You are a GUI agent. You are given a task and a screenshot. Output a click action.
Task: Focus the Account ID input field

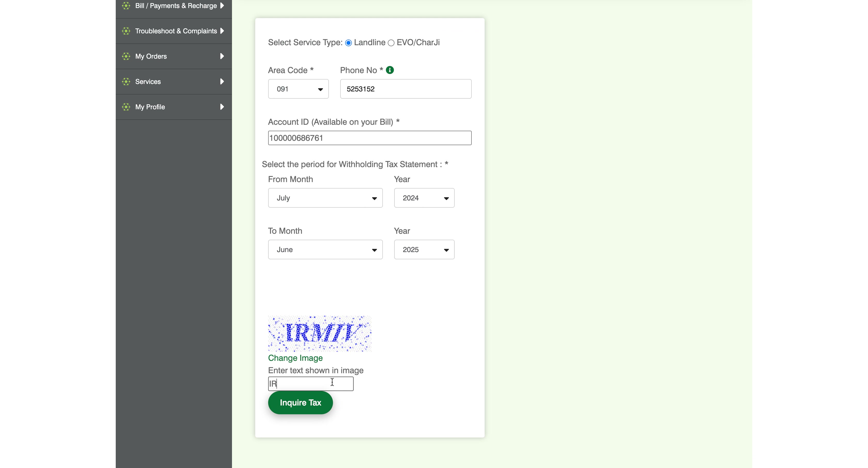tap(370, 138)
